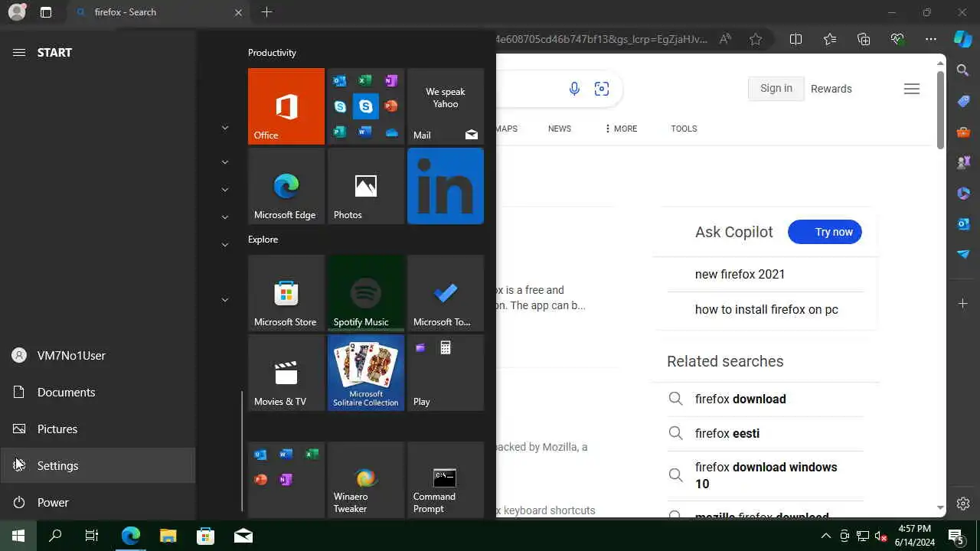Show hidden tray icons
The image size is (980, 551).
pyautogui.click(x=825, y=536)
